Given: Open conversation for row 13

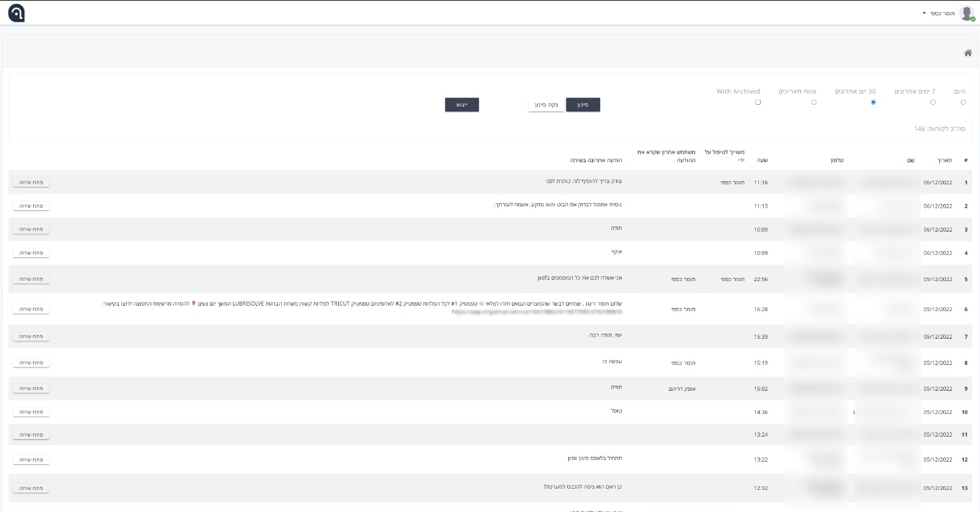Looking at the screenshot, I should (31, 488).
